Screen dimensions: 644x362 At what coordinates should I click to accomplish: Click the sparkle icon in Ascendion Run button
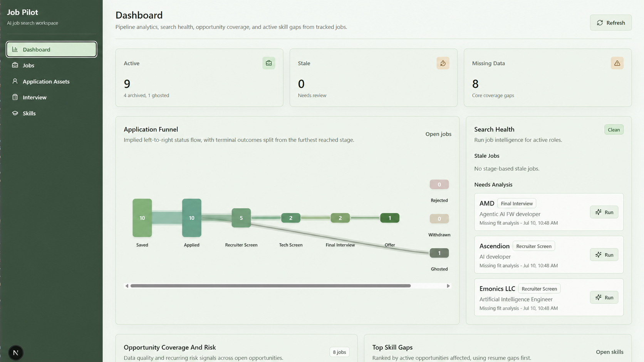(598, 255)
